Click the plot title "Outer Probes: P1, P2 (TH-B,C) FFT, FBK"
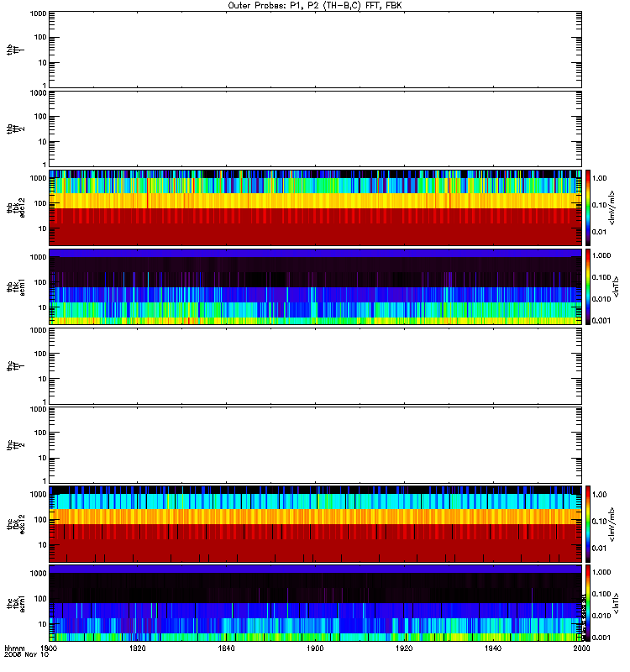This screenshot has height=672, width=630. coord(315,6)
